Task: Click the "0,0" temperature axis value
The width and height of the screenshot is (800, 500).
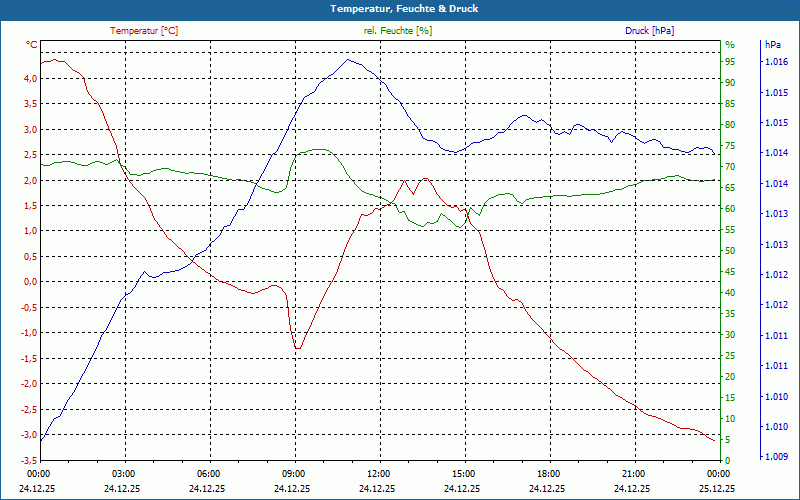Action: pos(30,282)
